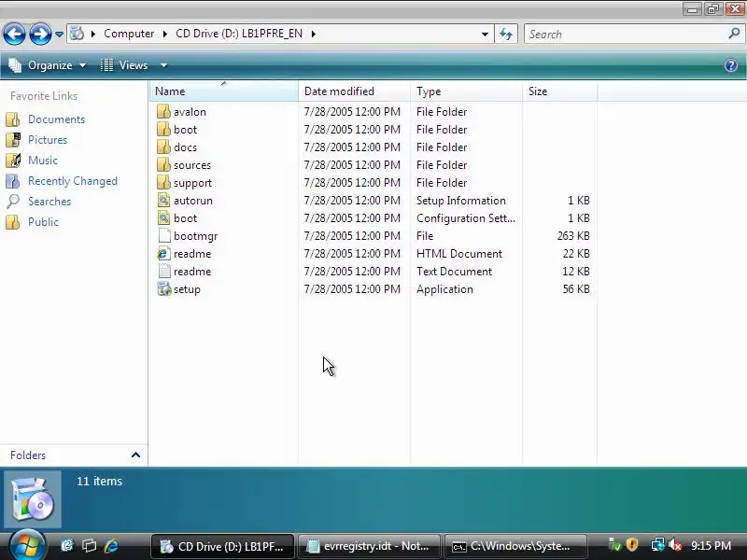Screen dimensions: 747x560
Task: Select the readme HTML document icon
Action: pos(163,254)
